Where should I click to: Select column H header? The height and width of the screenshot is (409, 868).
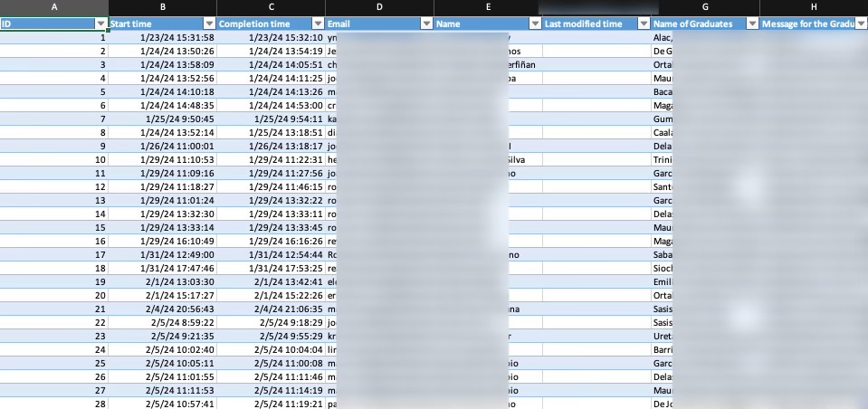(x=814, y=7)
